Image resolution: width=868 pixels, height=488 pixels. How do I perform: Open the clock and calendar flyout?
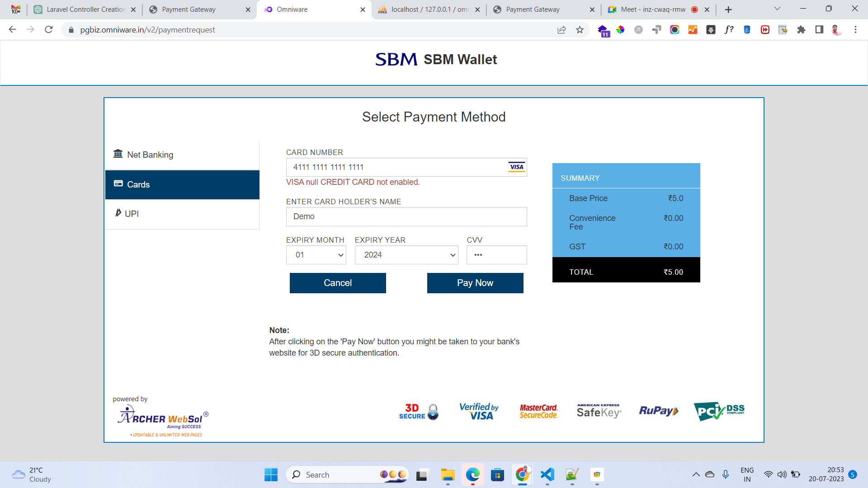[x=826, y=474]
